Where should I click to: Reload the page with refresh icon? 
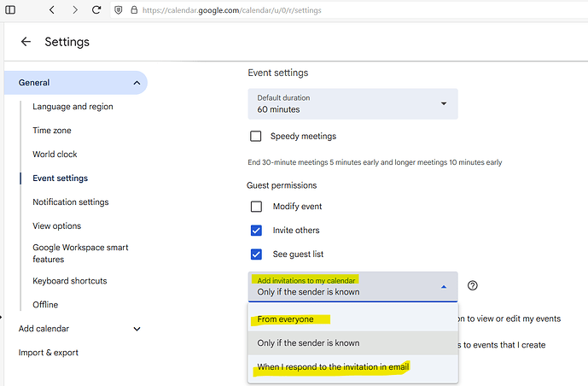coord(96,10)
